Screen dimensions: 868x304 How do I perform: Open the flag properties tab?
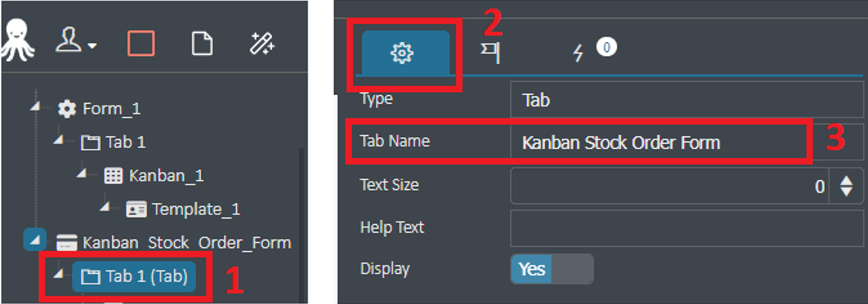click(x=490, y=54)
